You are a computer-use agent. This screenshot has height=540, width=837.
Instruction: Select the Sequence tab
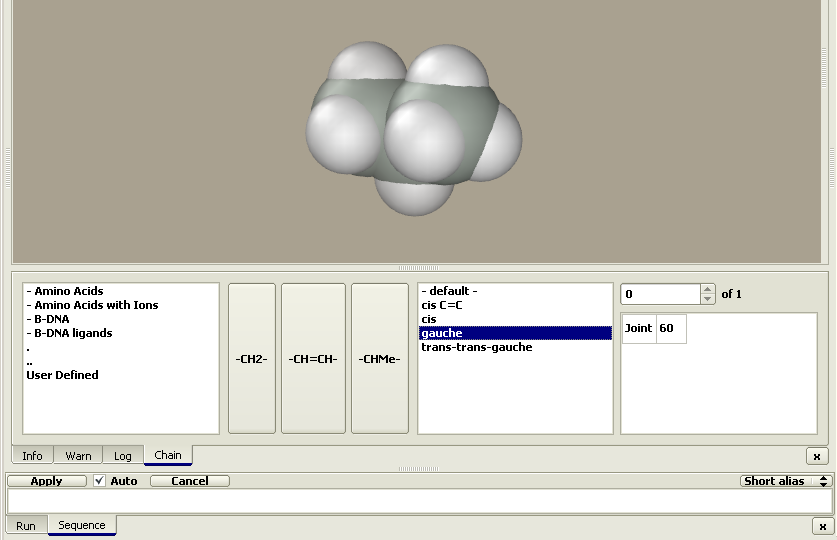click(x=82, y=525)
